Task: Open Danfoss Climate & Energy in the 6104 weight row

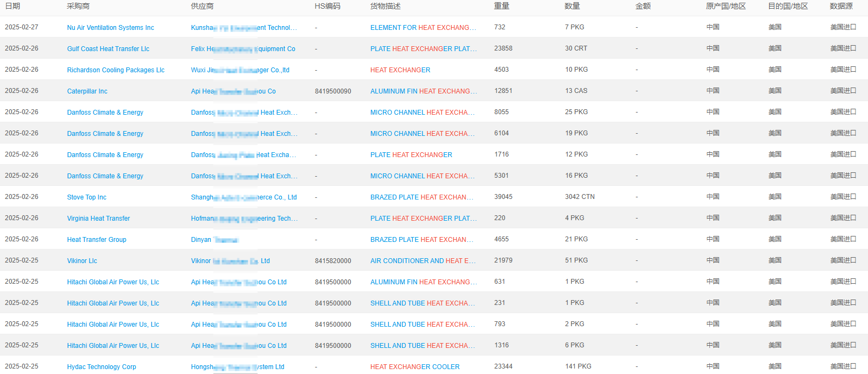Action: (x=105, y=134)
